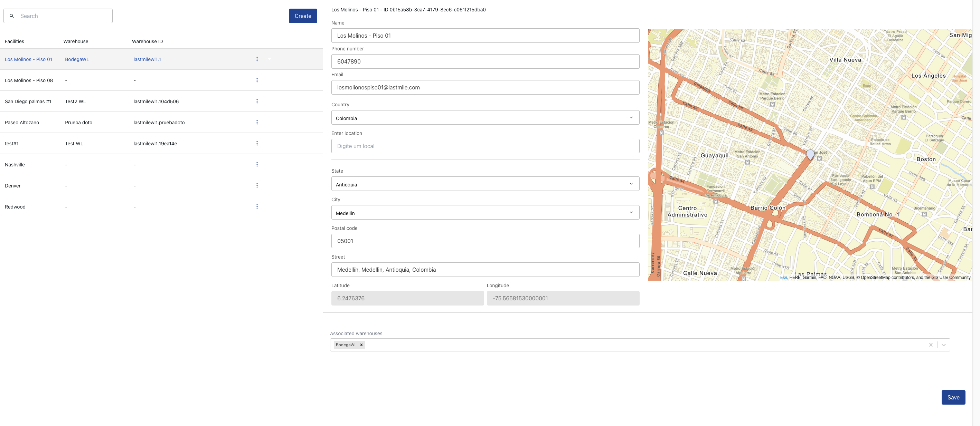Click the Enter location input field
This screenshot has height=426, width=980.
pyautogui.click(x=485, y=146)
